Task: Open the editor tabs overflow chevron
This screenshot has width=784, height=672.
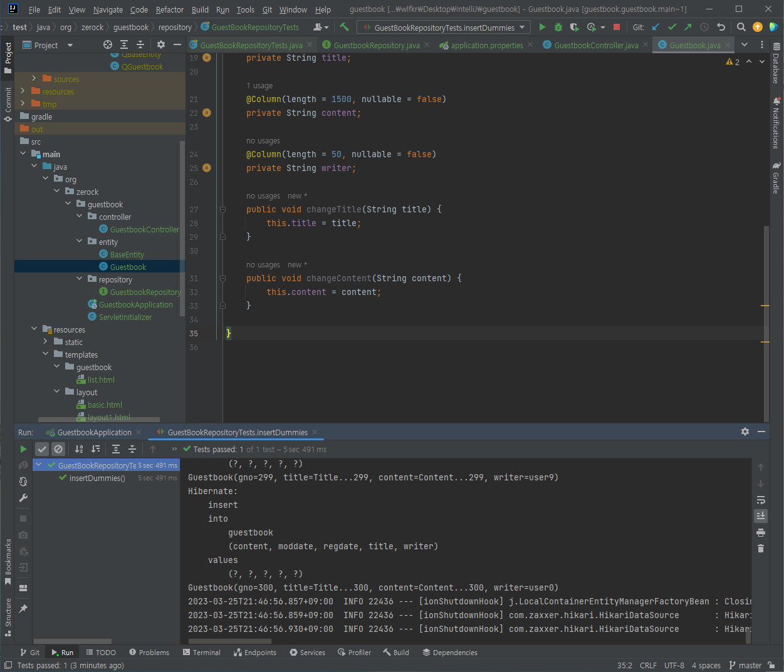Action: [745, 45]
